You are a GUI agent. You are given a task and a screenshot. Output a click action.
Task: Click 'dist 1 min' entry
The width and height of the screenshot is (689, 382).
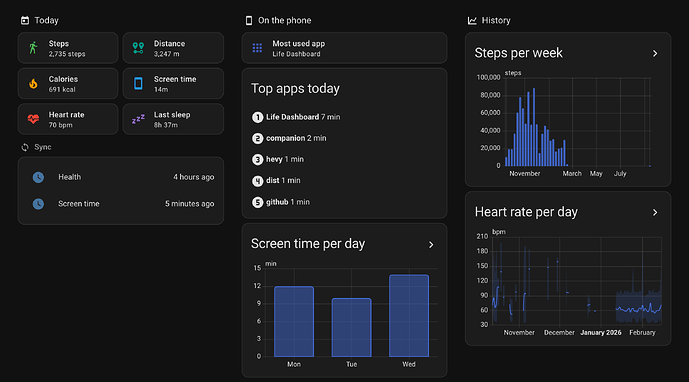pos(283,181)
